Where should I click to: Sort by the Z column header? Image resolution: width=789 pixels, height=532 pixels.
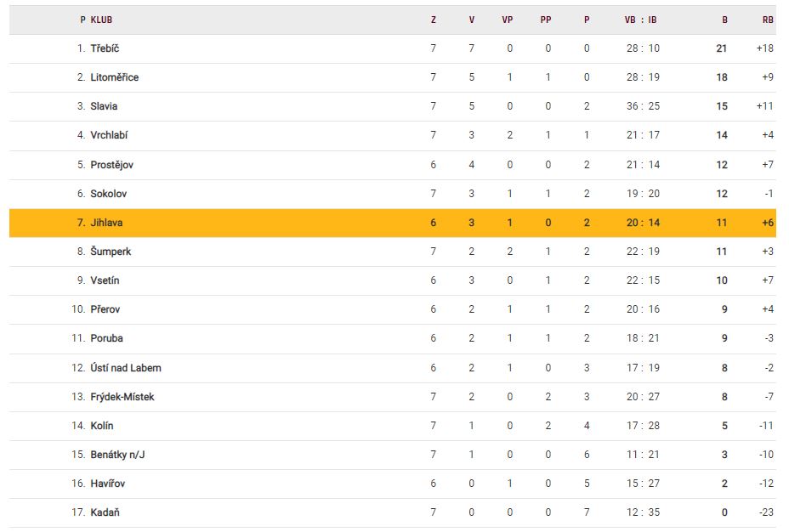(x=434, y=20)
